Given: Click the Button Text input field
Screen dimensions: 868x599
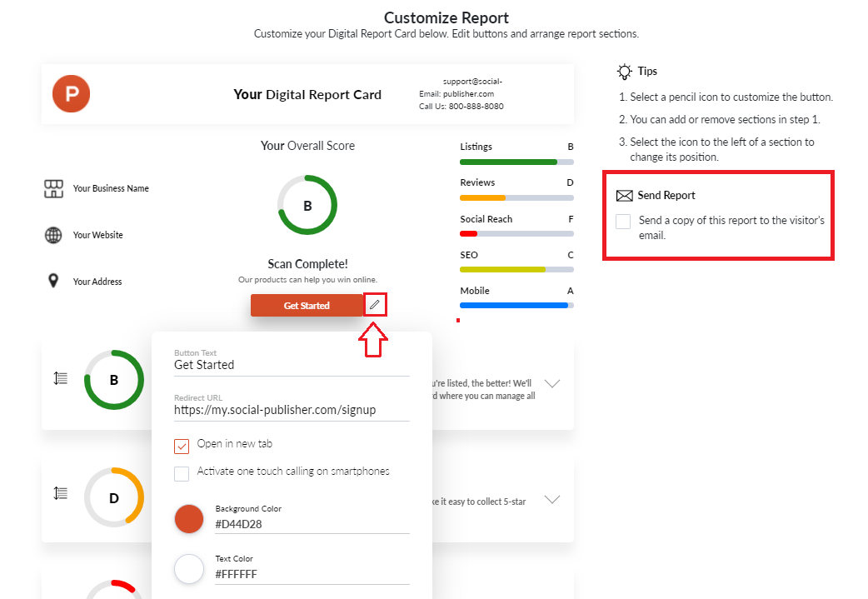Looking at the screenshot, I should pyautogui.click(x=292, y=365).
